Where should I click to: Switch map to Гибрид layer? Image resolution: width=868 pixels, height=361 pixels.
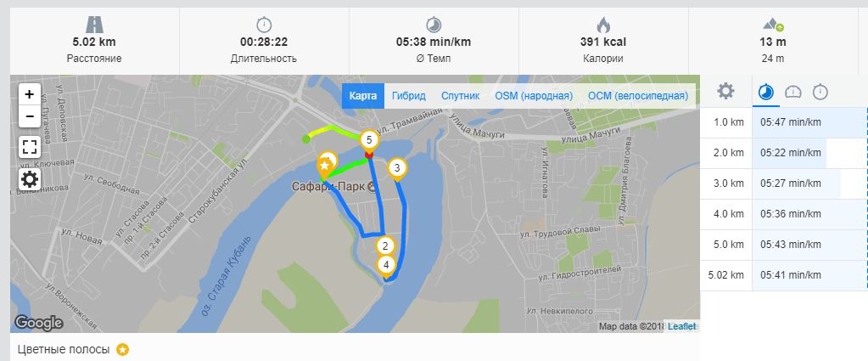click(408, 96)
